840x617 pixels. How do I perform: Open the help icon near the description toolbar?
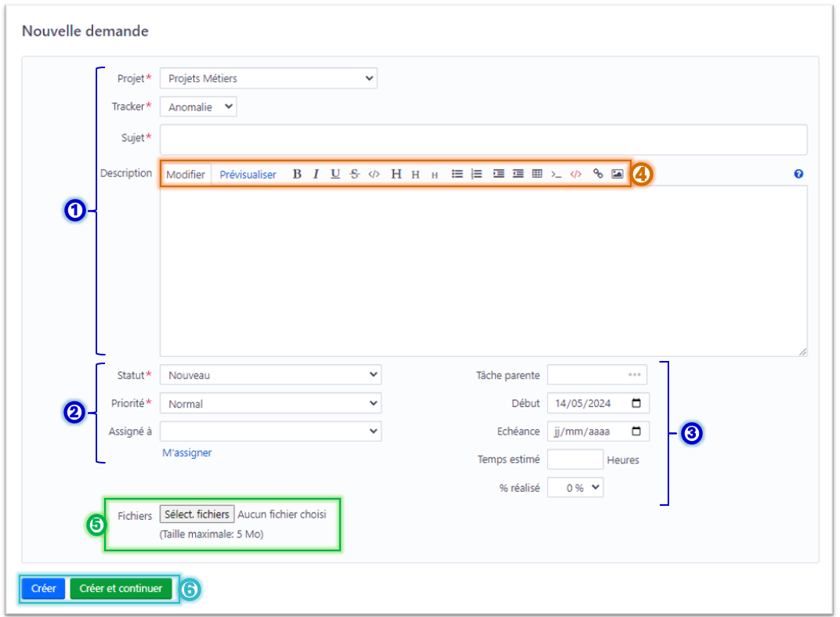(798, 174)
